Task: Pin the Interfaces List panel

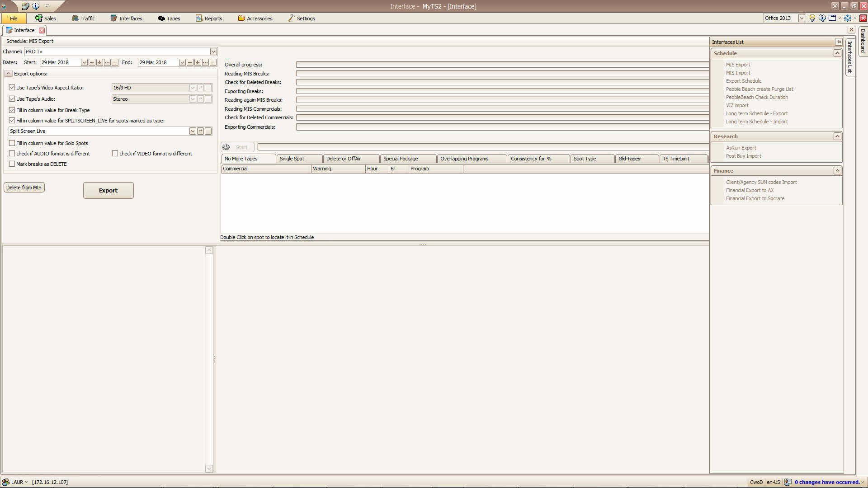Action: coord(839,42)
